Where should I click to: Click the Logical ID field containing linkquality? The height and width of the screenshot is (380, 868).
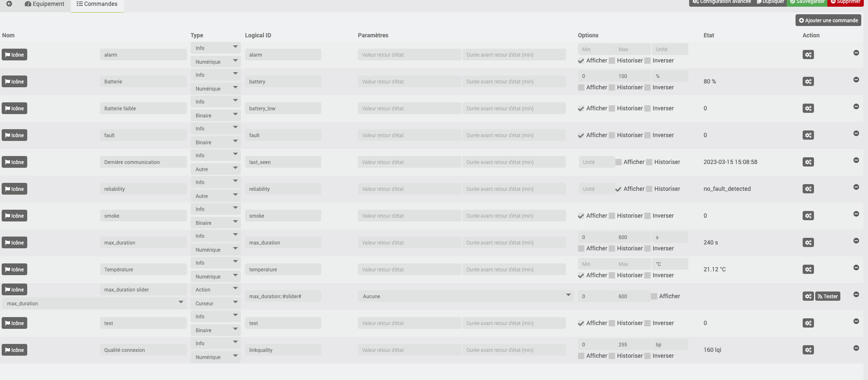tap(283, 350)
